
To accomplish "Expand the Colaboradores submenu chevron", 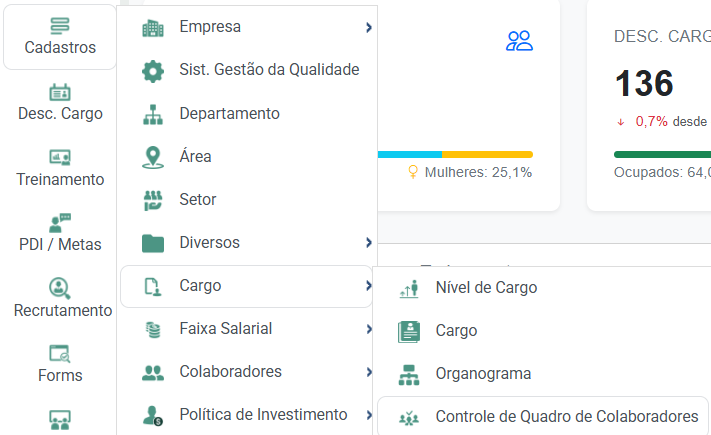I will pyautogui.click(x=369, y=372).
